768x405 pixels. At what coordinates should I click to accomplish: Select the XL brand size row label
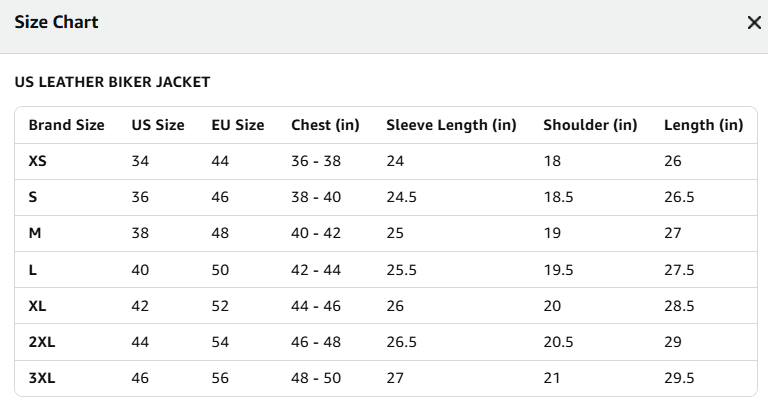point(37,306)
